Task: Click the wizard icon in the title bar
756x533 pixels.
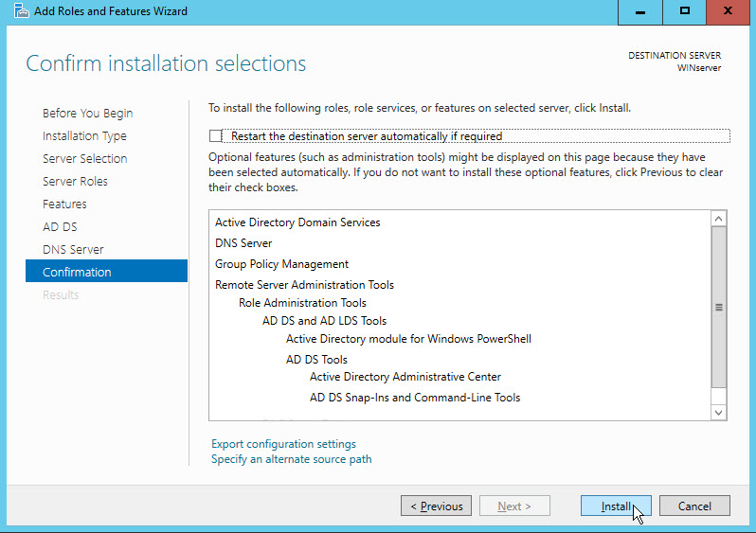Action: click(21, 10)
